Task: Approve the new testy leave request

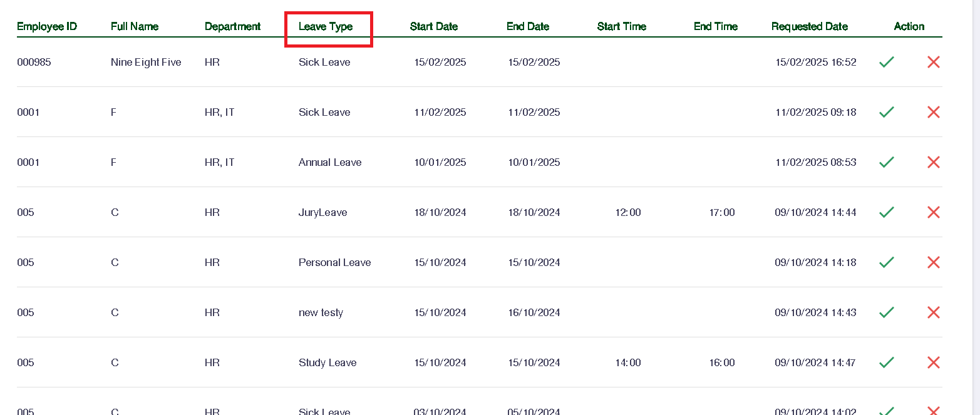Action: click(886, 312)
